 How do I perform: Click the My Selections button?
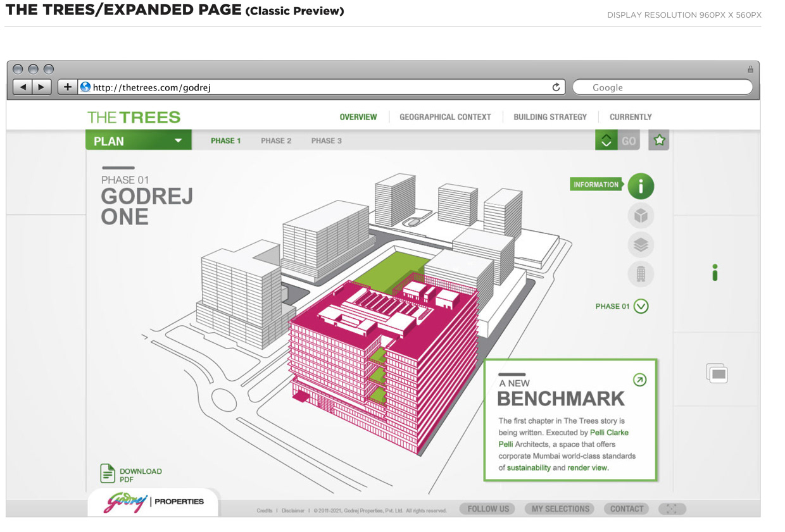(560, 509)
